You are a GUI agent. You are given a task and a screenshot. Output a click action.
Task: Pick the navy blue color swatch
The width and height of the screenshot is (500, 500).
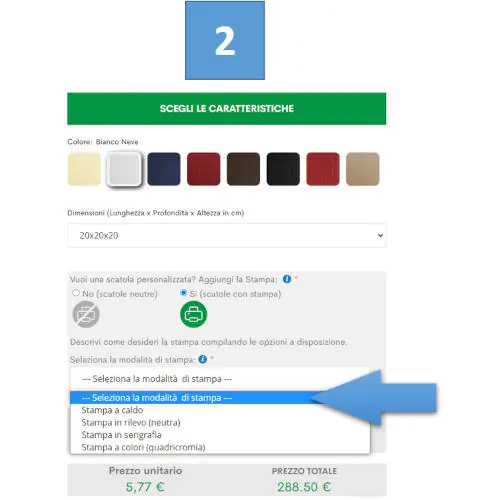pyautogui.click(x=164, y=169)
